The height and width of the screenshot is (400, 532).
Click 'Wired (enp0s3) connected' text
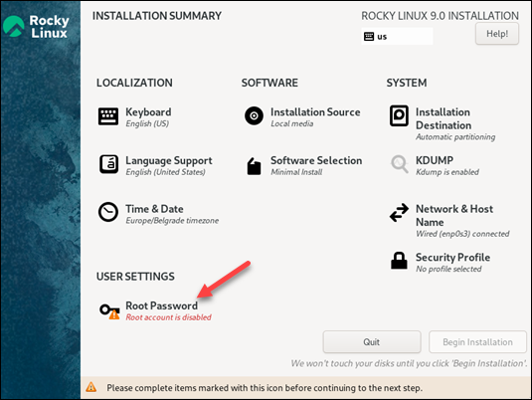coord(462,234)
